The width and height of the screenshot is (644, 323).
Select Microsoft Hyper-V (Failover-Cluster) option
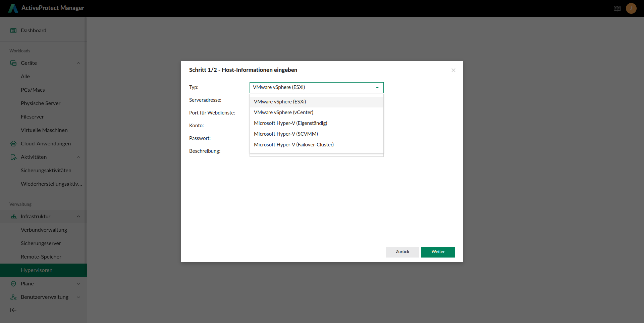click(293, 145)
